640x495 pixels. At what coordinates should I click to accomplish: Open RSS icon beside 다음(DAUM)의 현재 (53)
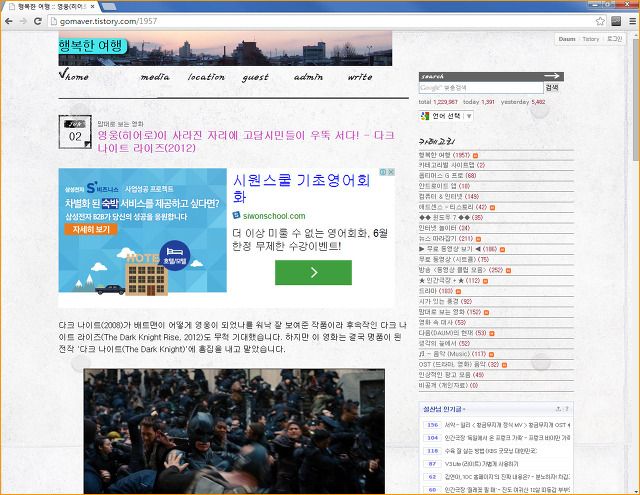(491, 333)
